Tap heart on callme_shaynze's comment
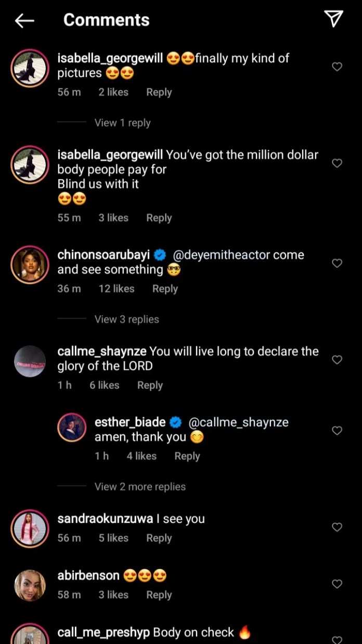 pos(337,359)
